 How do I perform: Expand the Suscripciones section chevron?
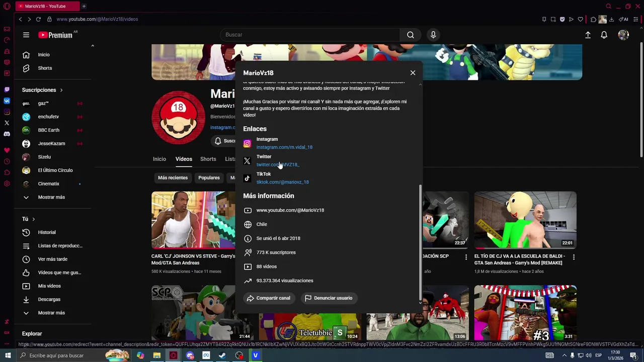[61, 90]
